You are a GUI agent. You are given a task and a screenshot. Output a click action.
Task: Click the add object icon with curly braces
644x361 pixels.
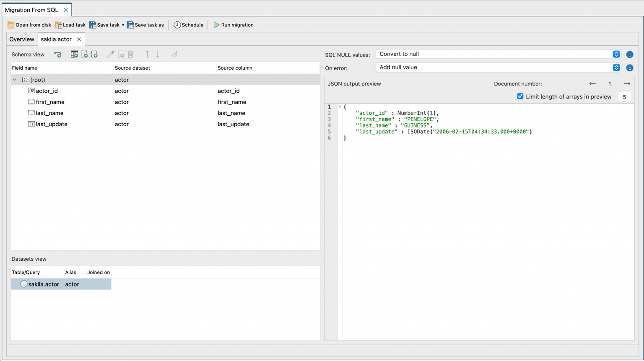pyautogui.click(x=94, y=55)
